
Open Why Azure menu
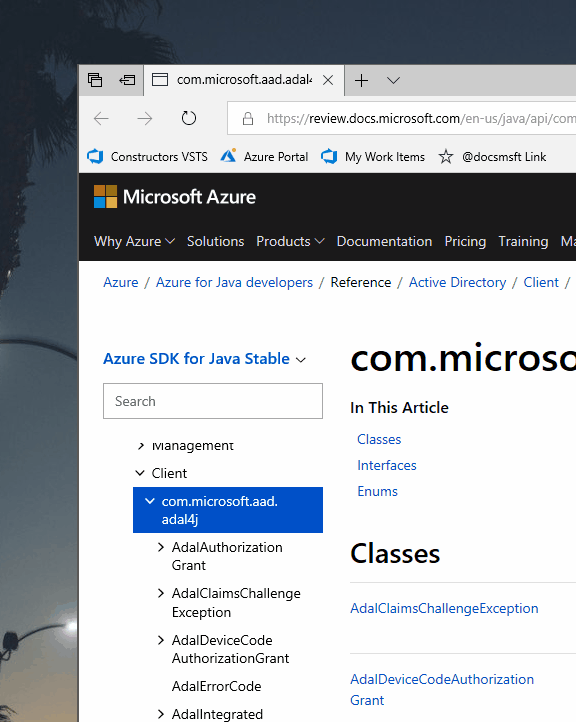[x=134, y=241]
